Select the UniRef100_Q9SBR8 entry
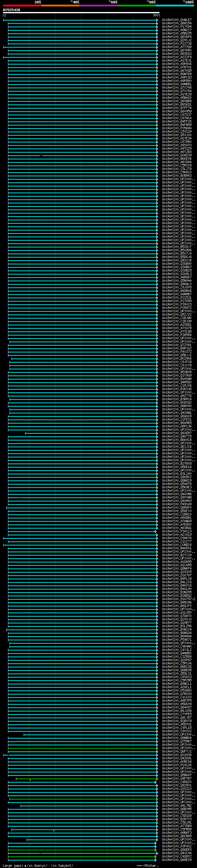The image size is (197, 868). (177, 101)
